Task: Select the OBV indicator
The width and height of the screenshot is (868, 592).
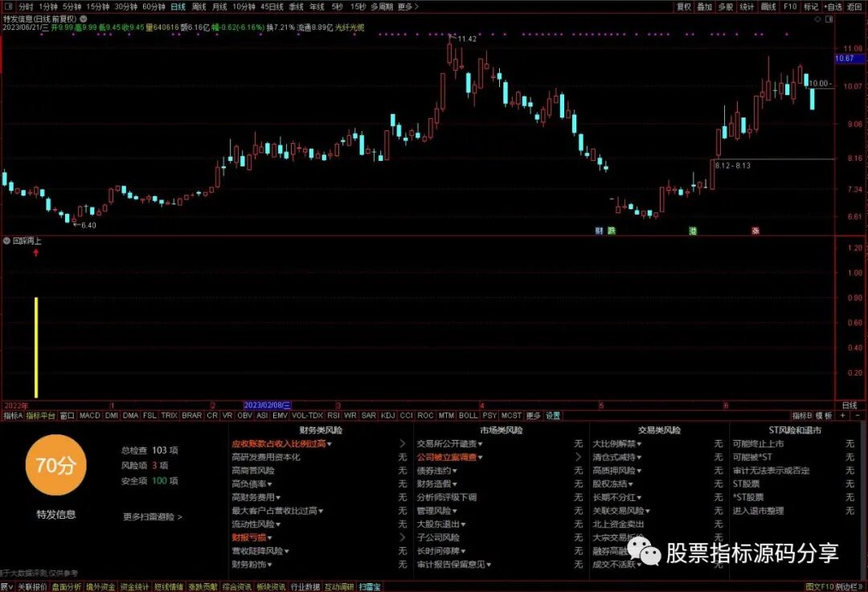Action: pos(244,415)
